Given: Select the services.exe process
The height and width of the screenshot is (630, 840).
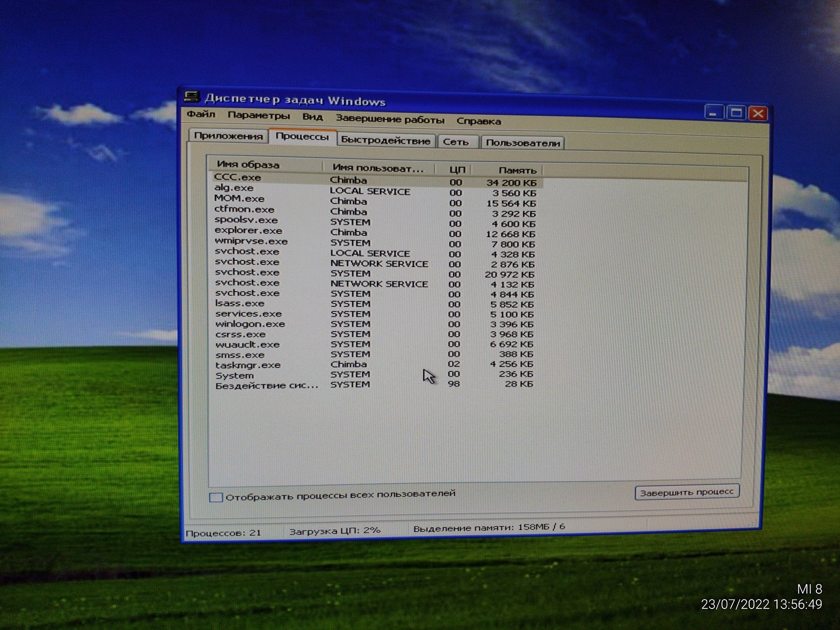Looking at the screenshot, I should pyautogui.click(x=375, y=314).
